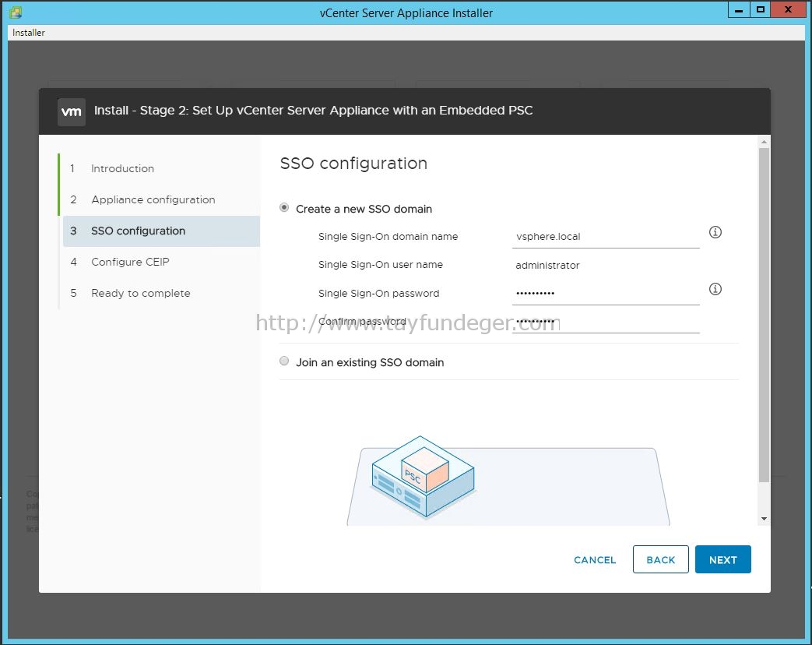Click the Single Sign-On password field
The width and height of the screenshot is (812, 645).
point(606,294)
